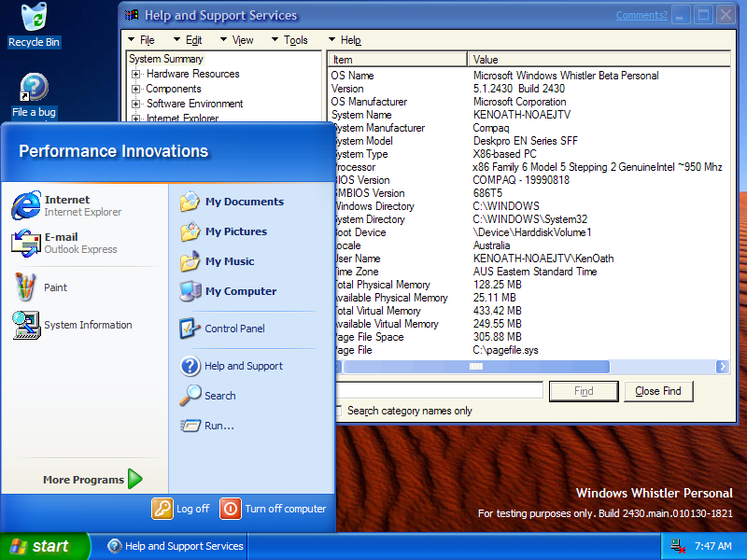
Task: Click the Find what text field
Action: [439, 390]
